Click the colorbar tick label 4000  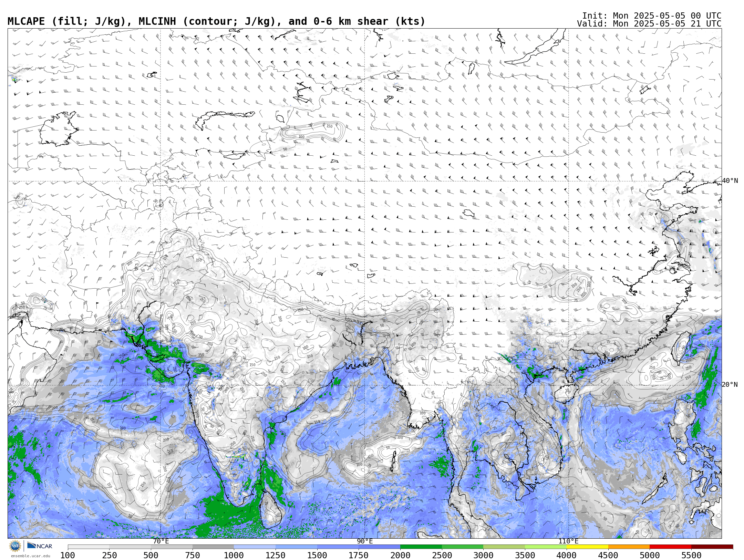(x=567, y=556)
